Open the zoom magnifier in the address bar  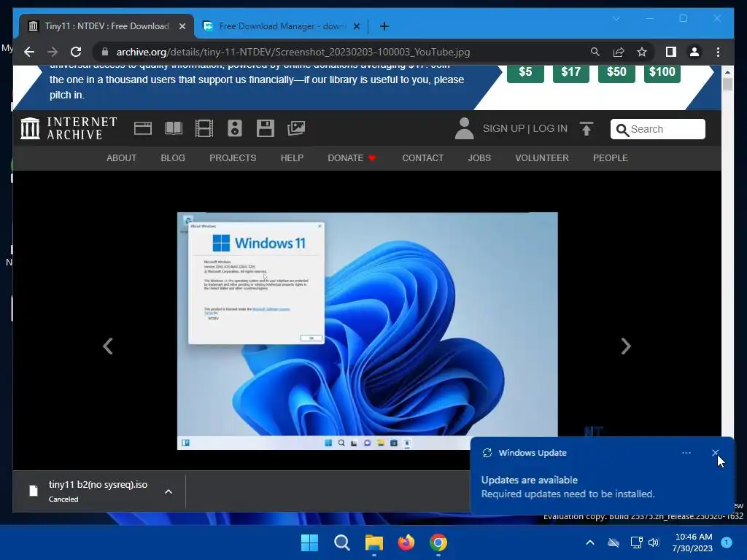(595, 52)
